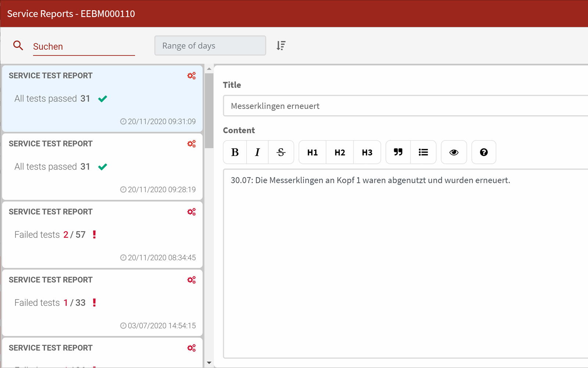Click the scroll-up arrow of the report list

[x=209, y=69]
